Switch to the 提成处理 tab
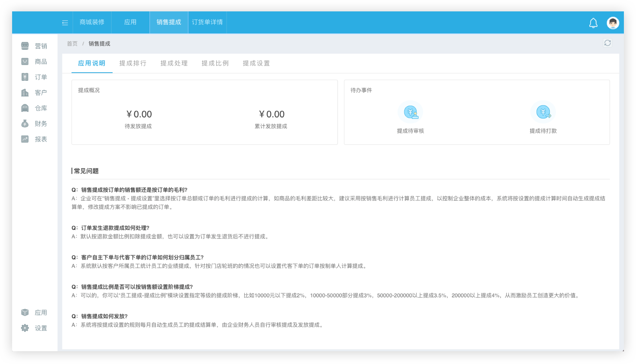Image resolution: width=636 pixels, height=364 pixels. 174,63
